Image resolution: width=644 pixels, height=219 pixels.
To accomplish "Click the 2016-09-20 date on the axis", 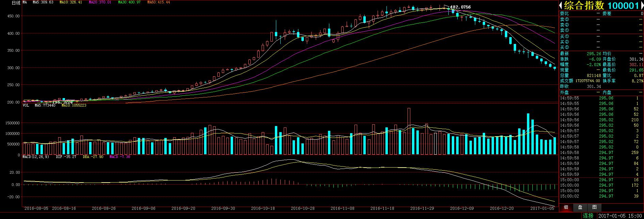I will (183, 208).
